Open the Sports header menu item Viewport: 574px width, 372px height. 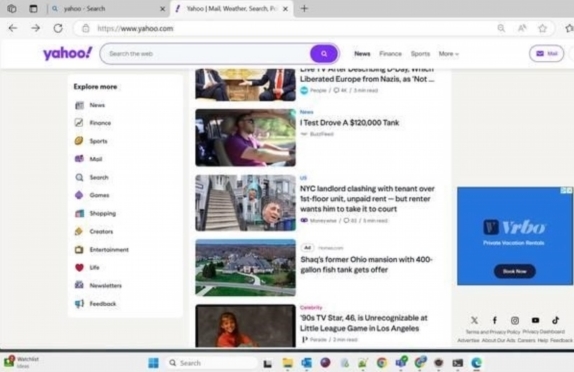pyautogui.click(x=420, y=54)
